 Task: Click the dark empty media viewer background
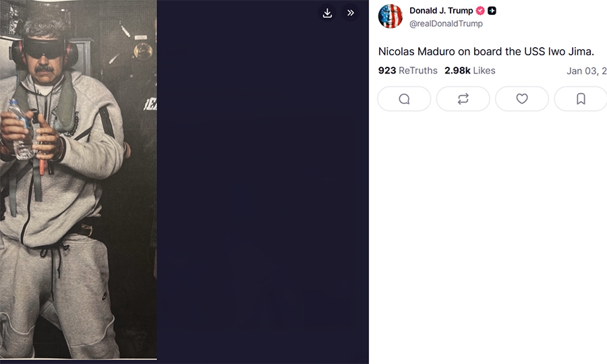(263, 202)
